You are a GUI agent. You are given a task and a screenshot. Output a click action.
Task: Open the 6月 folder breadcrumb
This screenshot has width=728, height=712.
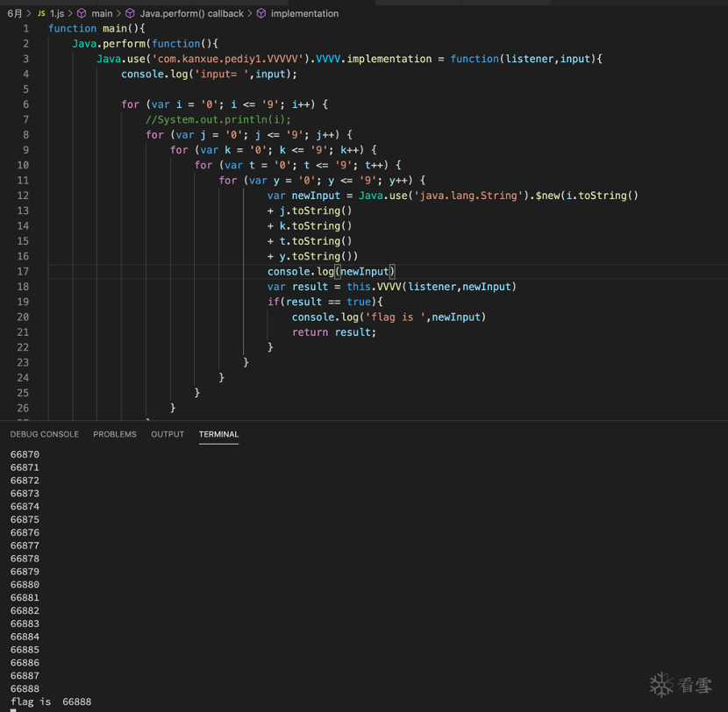click(15, 14)
